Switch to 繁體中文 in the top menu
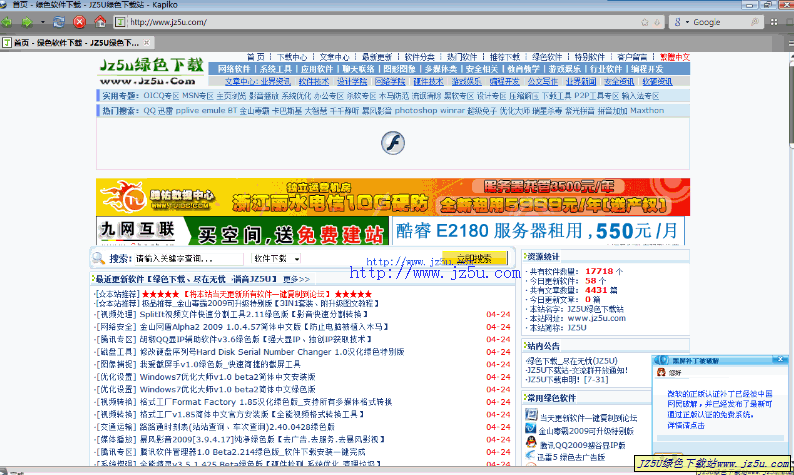 tap(674, 57)
